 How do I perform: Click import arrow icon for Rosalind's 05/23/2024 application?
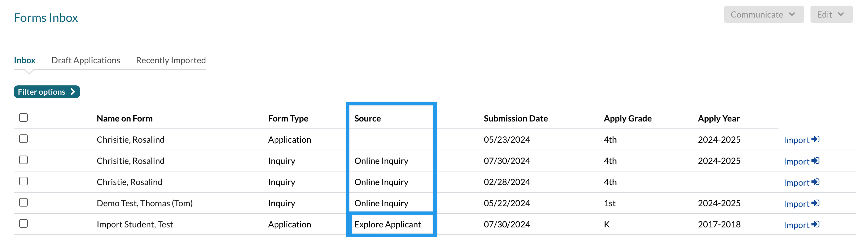(x=815, y=139)
